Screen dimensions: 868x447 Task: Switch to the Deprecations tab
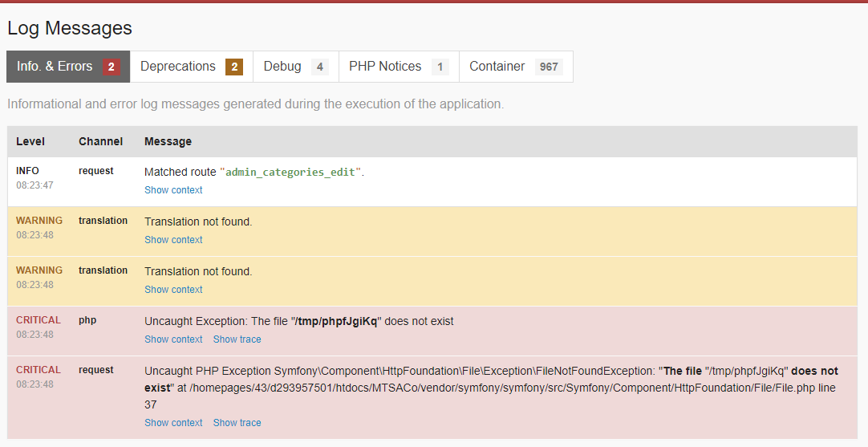click(x=178, y=67)
